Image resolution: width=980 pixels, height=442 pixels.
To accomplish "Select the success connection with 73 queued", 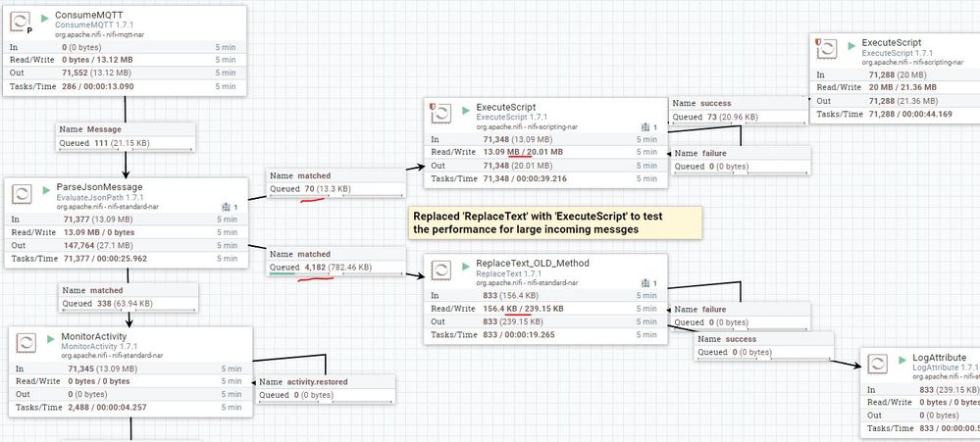I will (x=739, y=110).
